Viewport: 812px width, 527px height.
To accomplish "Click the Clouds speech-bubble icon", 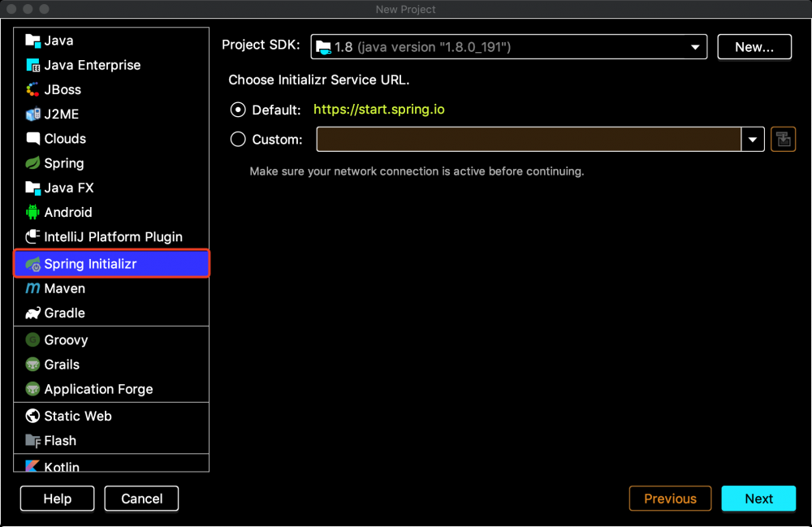I will point(32,138).
